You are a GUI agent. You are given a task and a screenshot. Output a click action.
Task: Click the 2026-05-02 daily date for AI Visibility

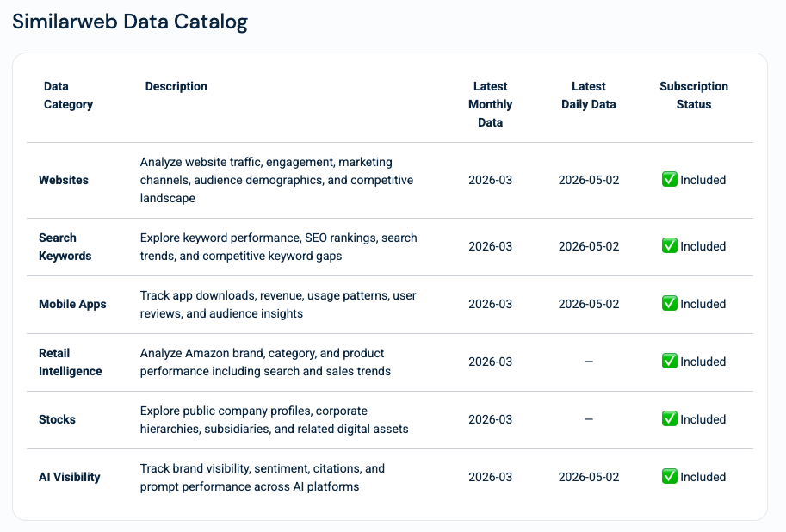(x=589, y=477)
